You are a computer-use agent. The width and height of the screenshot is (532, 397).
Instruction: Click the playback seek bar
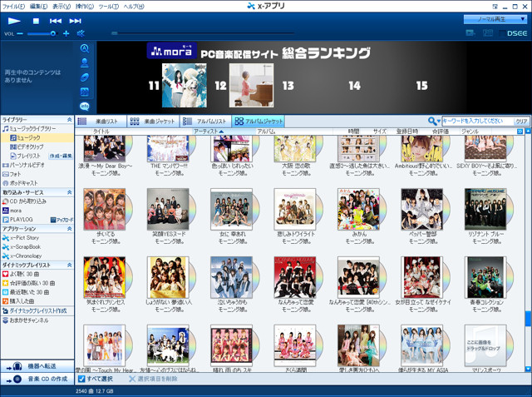pyautogui.click(x=203, y=33)
